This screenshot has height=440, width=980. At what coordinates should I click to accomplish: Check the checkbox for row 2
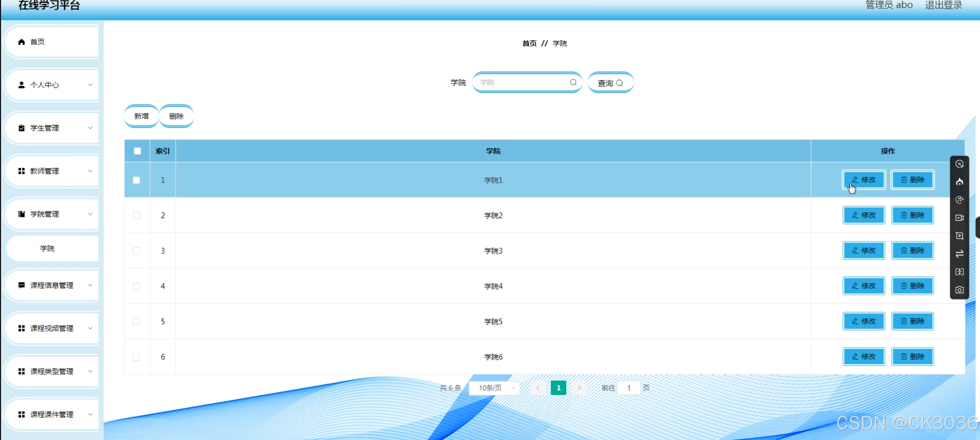136,216
